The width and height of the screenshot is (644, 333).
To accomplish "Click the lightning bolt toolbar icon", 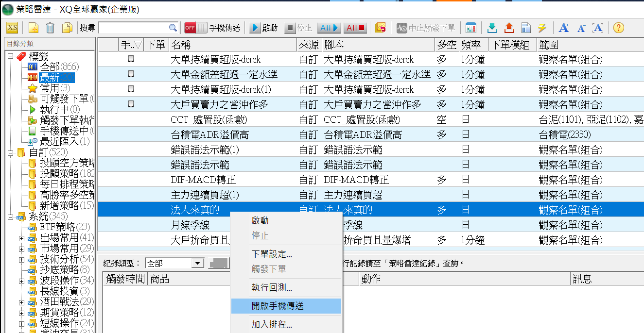I will [541, 28].
